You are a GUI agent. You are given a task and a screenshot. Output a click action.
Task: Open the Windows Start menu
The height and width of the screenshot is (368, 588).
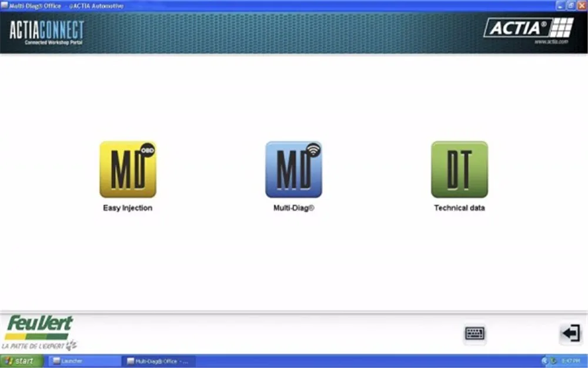tap(21, 362)
